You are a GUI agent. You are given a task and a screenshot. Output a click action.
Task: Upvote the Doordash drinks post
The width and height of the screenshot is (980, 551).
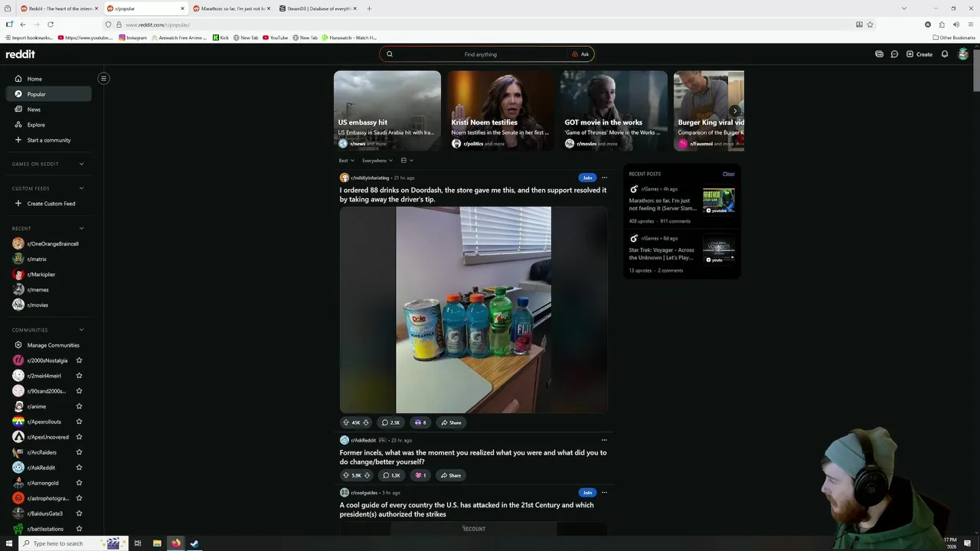(x=346, y=422)
